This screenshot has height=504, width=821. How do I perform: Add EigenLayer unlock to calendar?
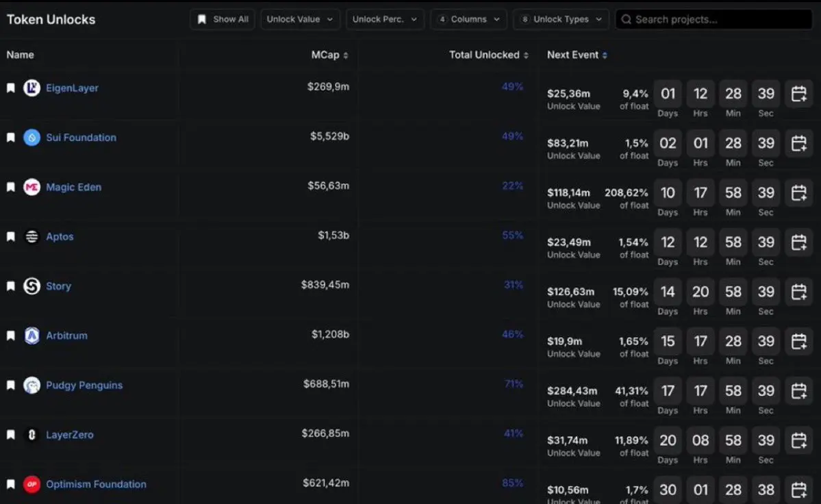point(798,94)
